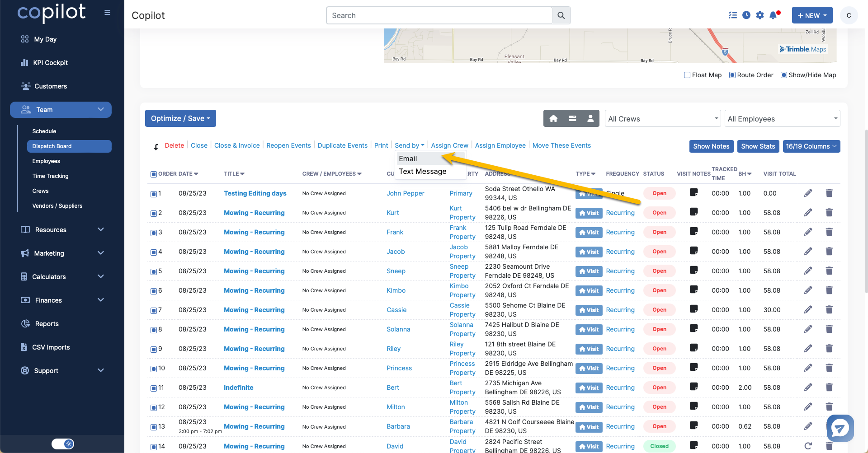Open the task checklist icon in the header
This screenshot has height=453, width=868.
click(733, 15)
